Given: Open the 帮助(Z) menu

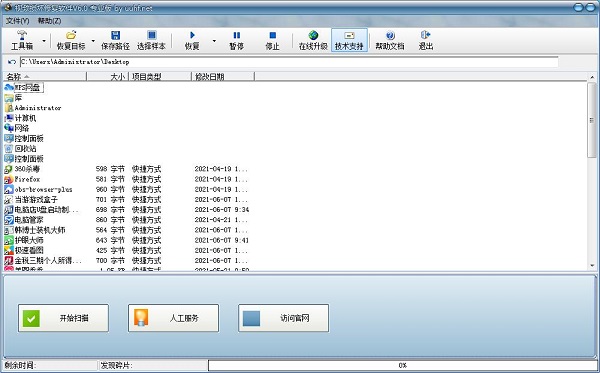Looking at the screenshot, I should [49, 21].
